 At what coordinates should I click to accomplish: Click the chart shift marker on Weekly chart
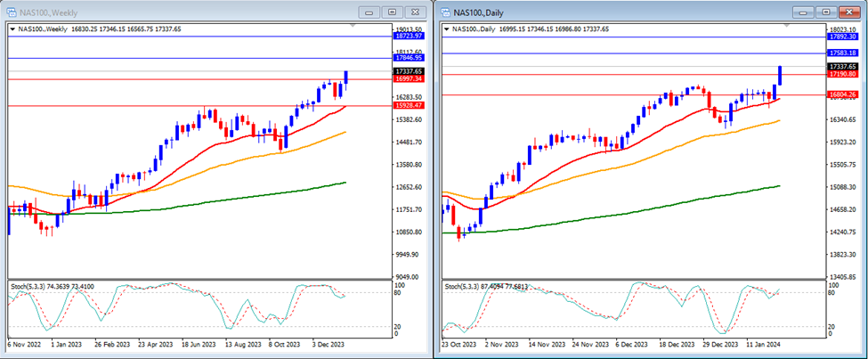(x=353, y=26)
